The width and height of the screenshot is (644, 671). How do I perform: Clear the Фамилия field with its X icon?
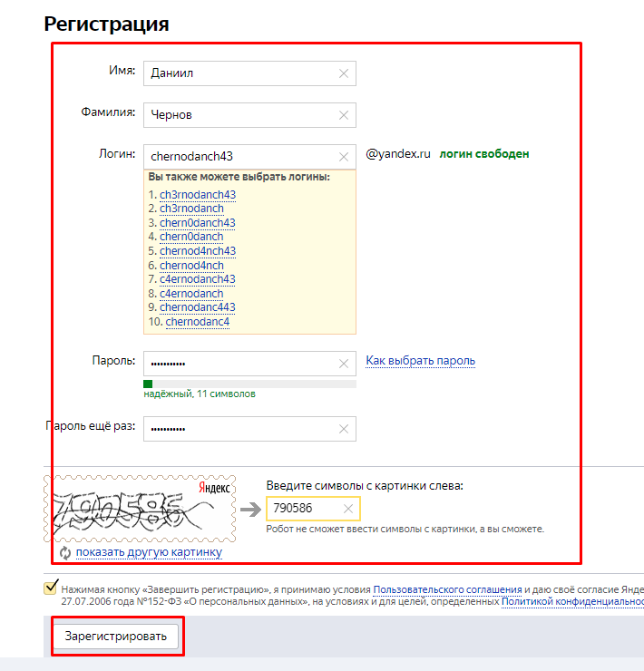(344, 115)
